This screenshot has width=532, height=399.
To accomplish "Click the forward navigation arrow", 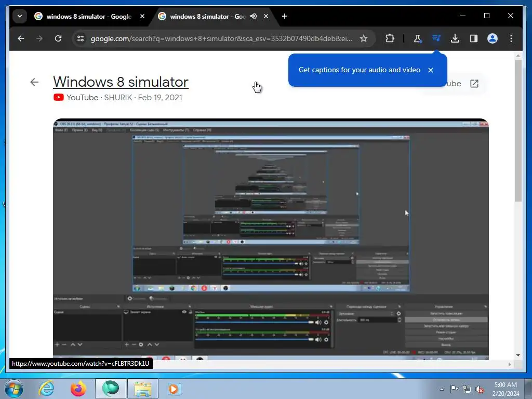I will 39,38.
